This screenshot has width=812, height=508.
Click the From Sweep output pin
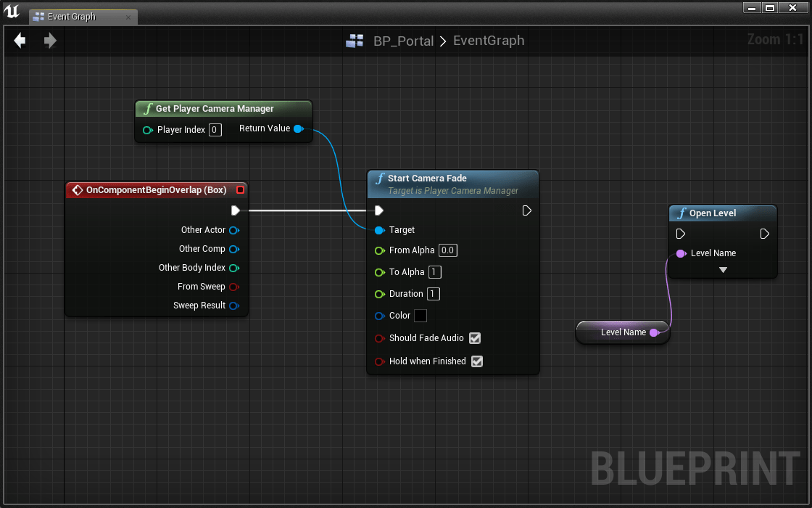click(234, 287)
